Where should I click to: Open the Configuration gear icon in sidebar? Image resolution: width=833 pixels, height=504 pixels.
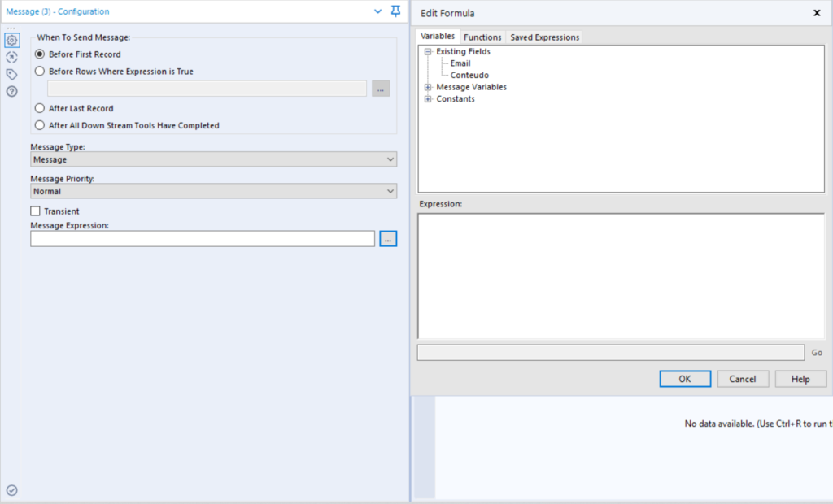click(11, 40)
